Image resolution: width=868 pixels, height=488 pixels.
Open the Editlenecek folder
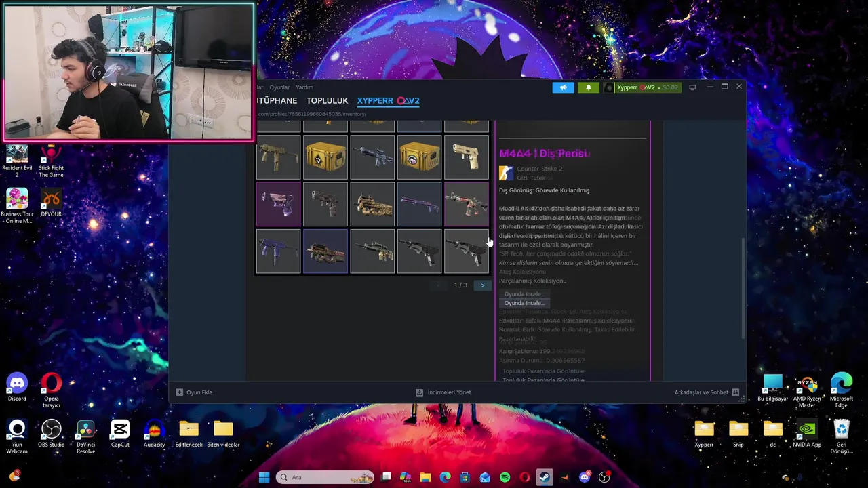189,433
